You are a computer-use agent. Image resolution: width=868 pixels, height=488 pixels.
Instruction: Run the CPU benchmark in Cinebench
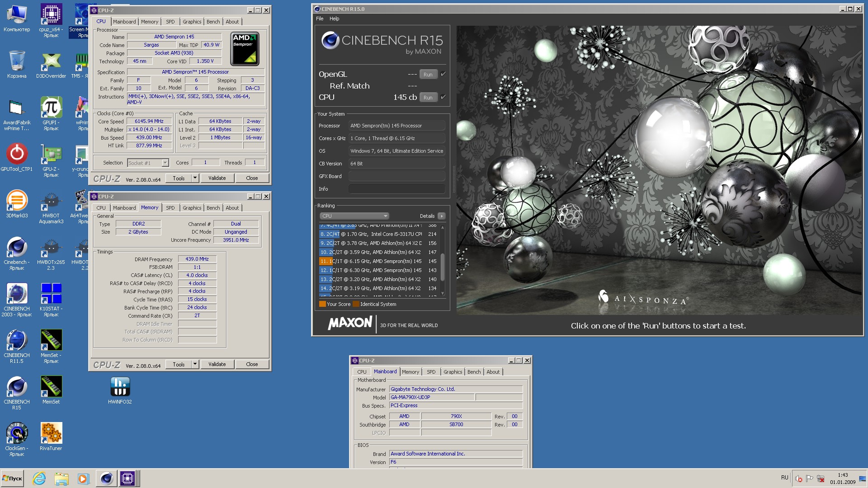pyautogui.click(x=428, y=97)
